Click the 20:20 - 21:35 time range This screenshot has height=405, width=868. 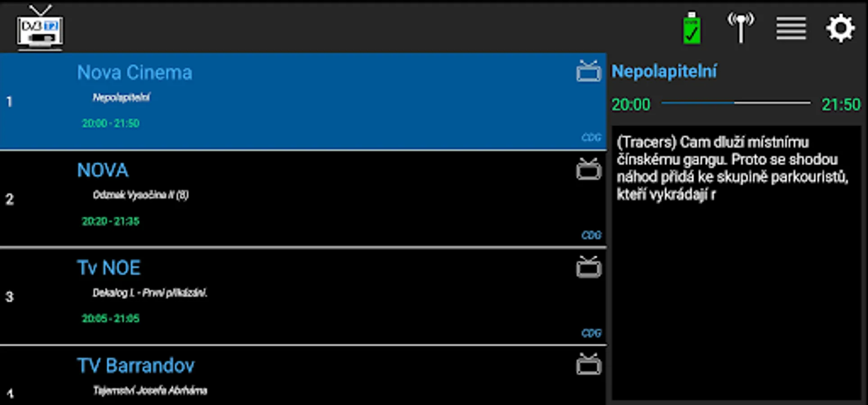[x=110, y=221]
